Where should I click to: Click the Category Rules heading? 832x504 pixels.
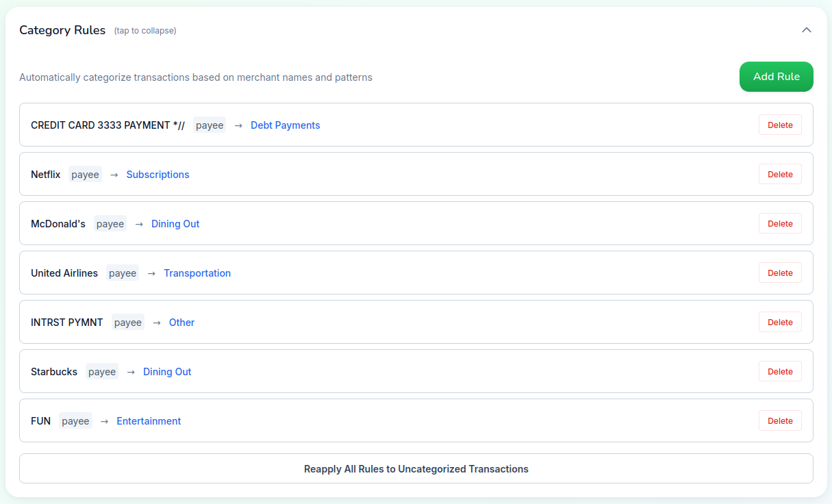[62, 30]
